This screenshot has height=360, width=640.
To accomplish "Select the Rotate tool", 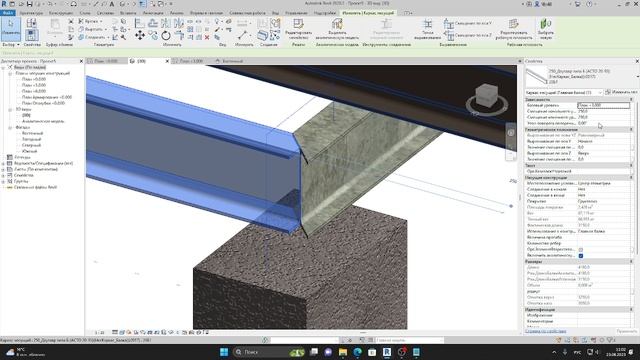I will (x=166, y=36).
